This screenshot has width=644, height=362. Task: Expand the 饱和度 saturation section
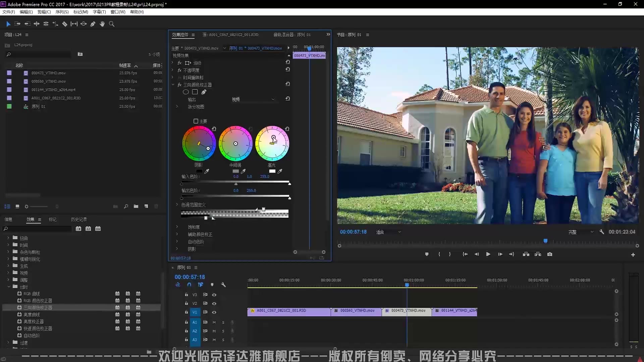click(177, 227)
